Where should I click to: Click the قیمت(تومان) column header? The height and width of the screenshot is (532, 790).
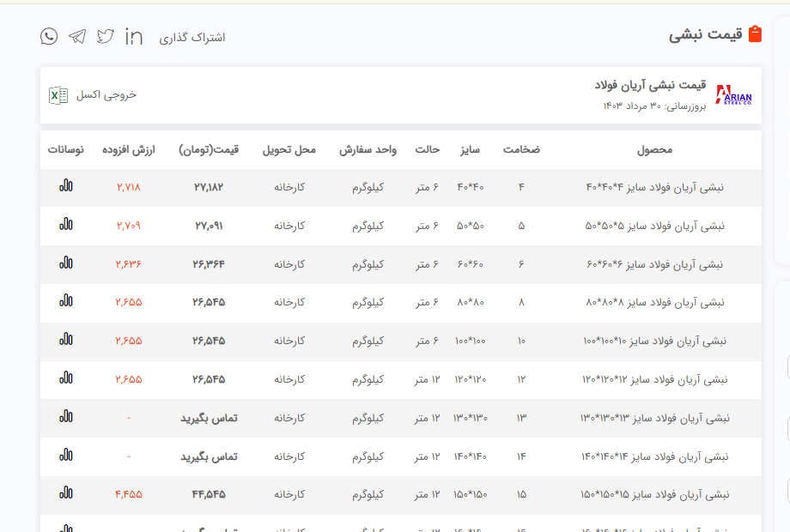pyautogui.click(x=209, y=149)
